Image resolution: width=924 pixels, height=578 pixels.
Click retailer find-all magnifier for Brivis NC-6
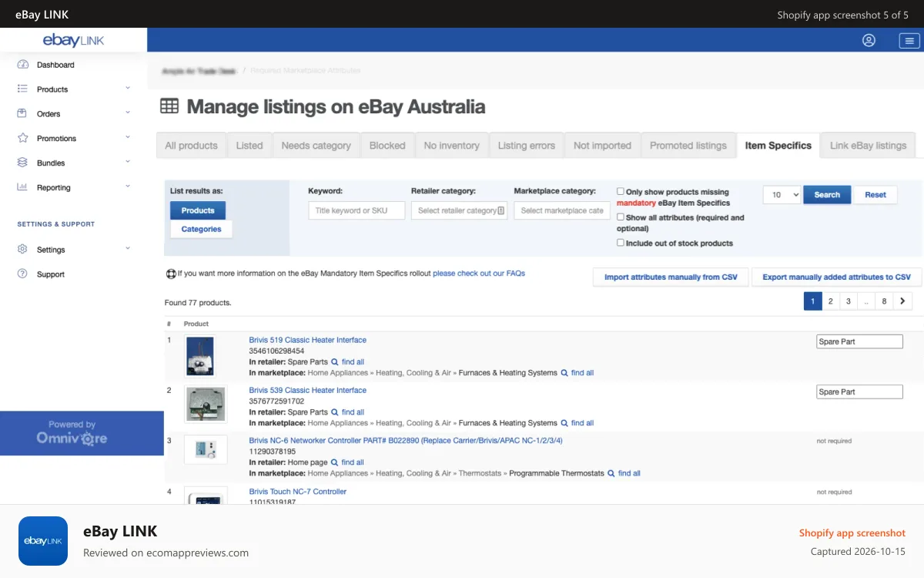pos(335,462)
